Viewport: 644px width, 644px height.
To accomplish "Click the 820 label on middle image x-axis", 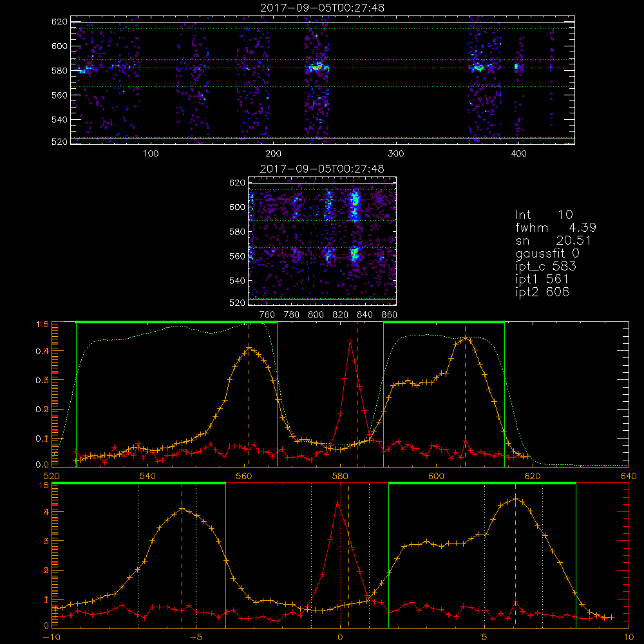I will click(341, 315).
